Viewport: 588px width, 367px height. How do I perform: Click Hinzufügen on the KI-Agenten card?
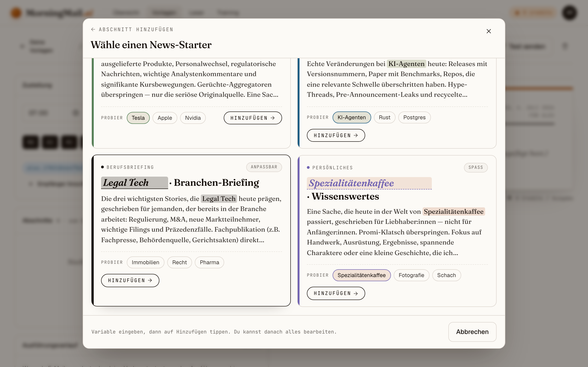[336, 135]
